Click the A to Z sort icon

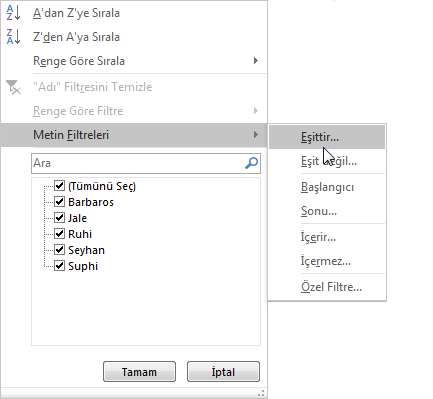click(x=13, y=13)
